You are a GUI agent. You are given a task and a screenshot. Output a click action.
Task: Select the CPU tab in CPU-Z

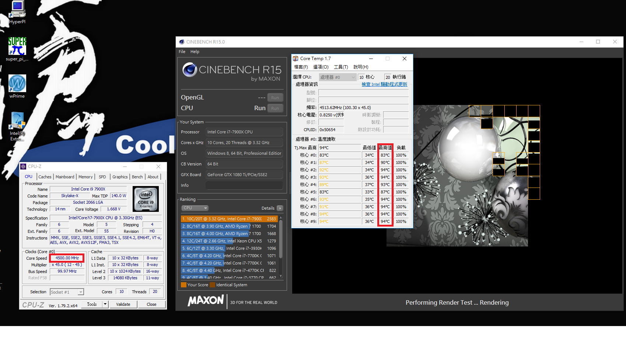[29, 176]
